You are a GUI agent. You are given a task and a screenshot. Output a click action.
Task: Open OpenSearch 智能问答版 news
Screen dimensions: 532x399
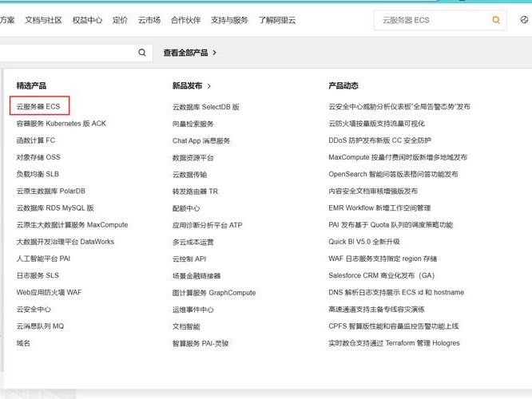click(393, 174)
